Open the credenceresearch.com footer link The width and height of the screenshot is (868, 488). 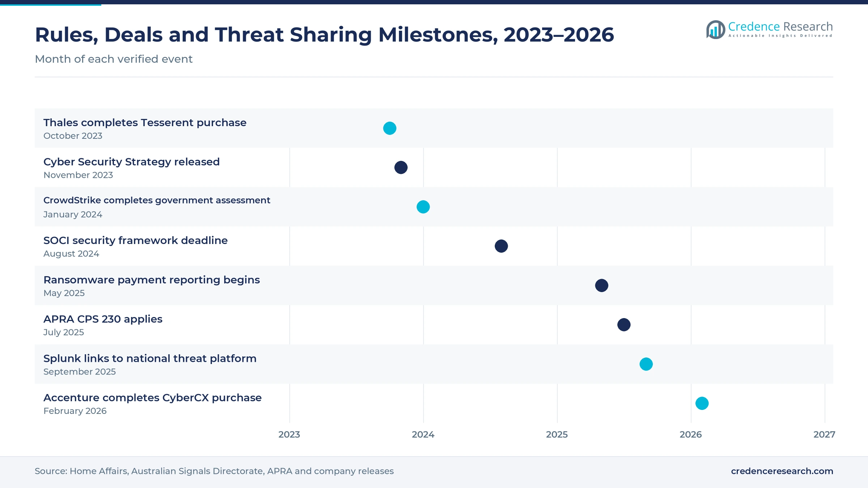point(782,471)
